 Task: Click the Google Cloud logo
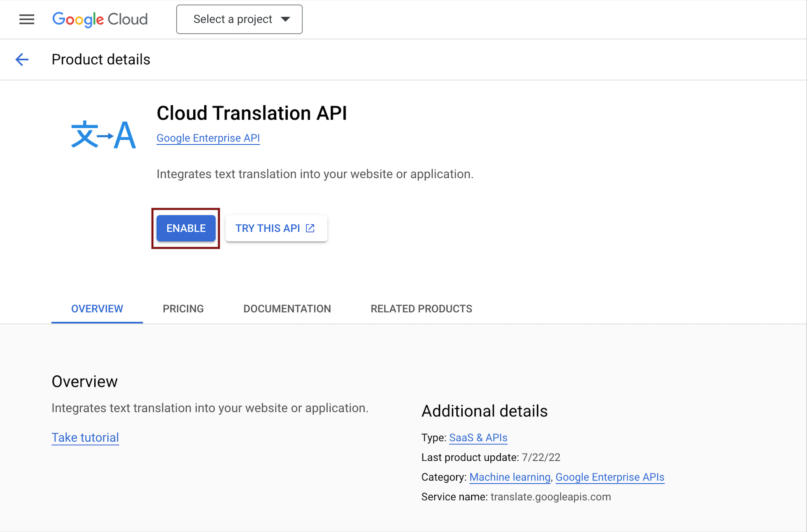coord(100,19)
